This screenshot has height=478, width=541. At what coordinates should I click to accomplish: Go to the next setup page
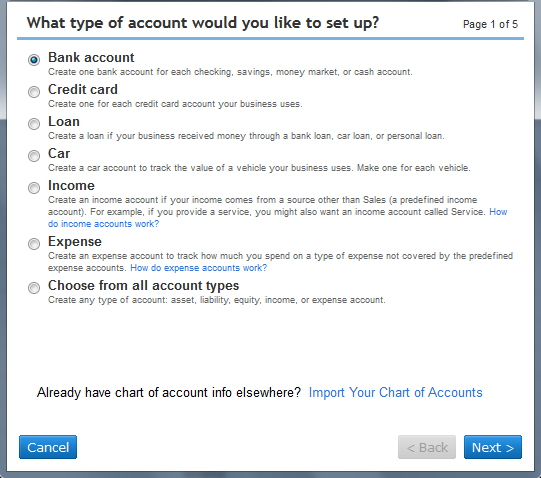[493, 447]
